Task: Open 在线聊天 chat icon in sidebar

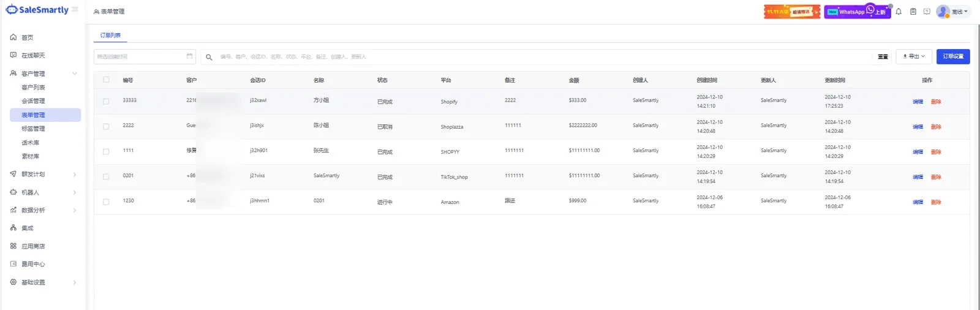Action: pos(13,55)
